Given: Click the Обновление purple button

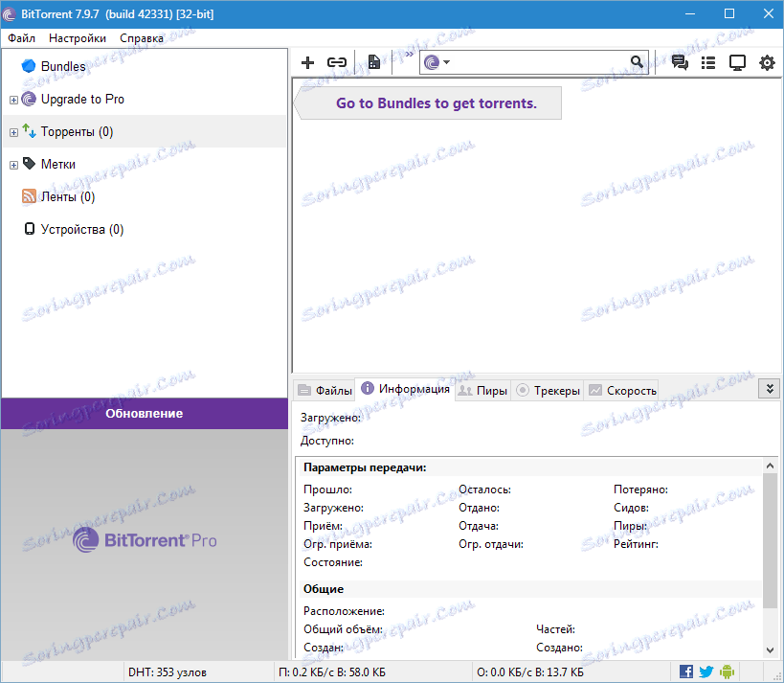Looking at the screenshot, I should click(x=144, y=413).
